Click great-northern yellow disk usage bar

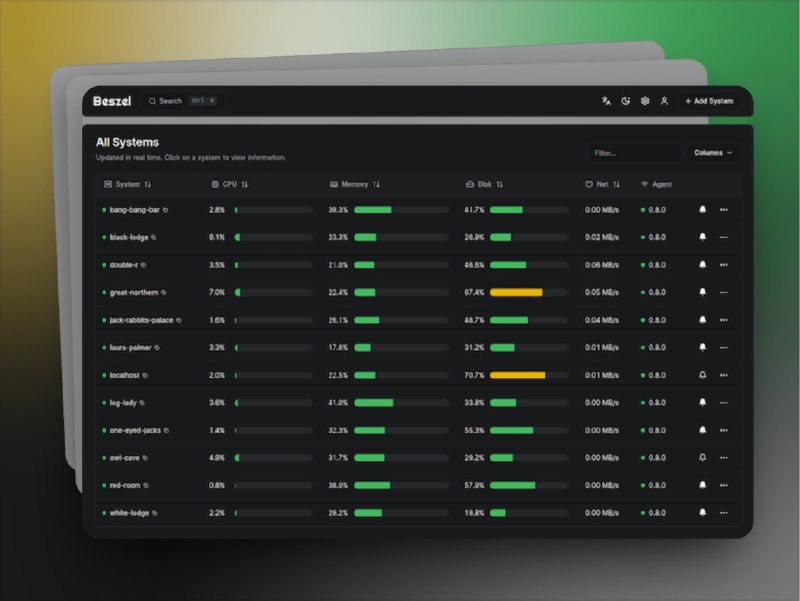516,293
